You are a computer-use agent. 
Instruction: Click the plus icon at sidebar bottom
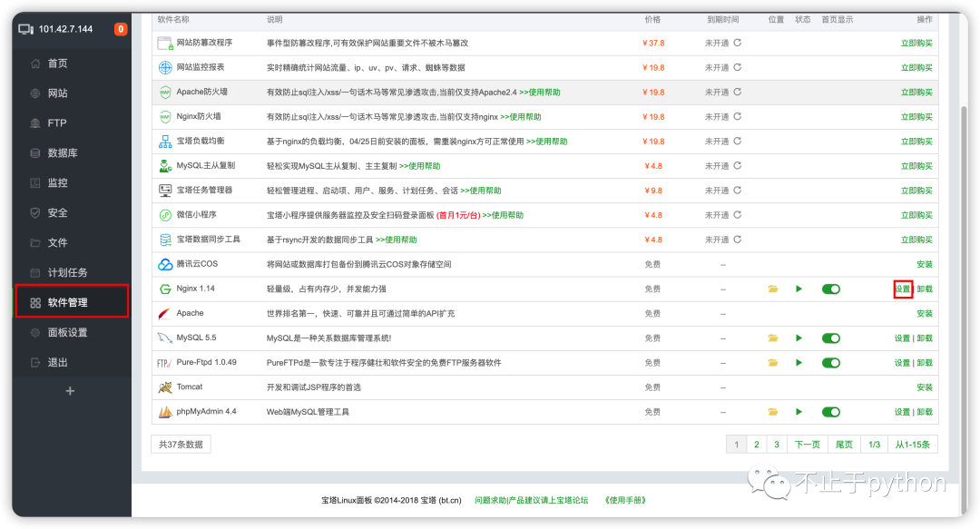pyautogui.click(x=71, y=391)
